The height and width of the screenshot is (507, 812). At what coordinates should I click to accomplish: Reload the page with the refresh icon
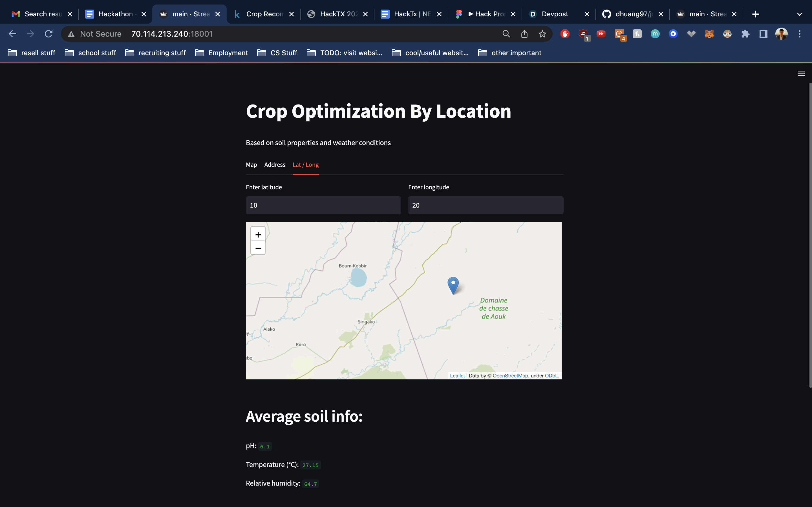click(49, 34)
